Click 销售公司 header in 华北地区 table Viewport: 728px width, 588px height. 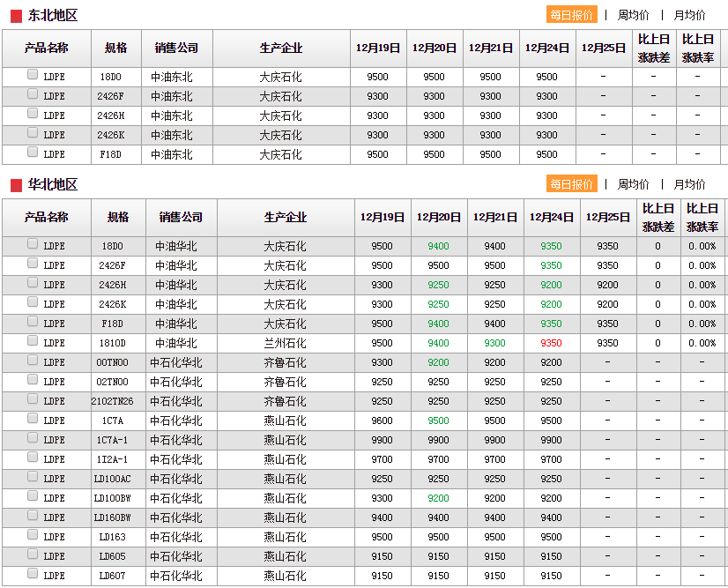point(181,218)
